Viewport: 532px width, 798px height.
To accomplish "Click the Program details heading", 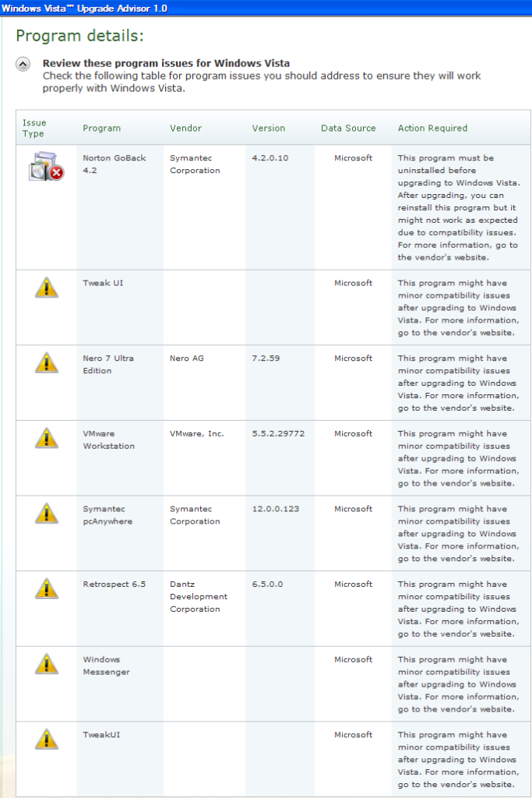I will coord(80,36).
